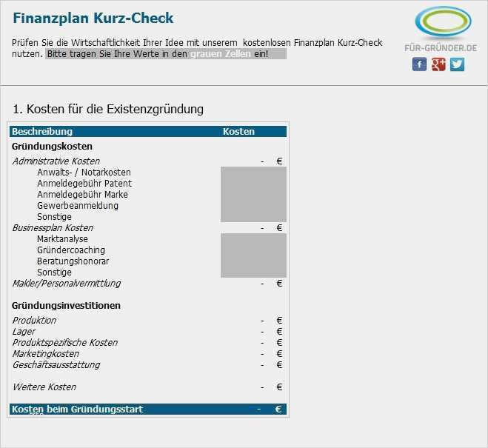
Task: Click the euro value of Marketingkosten
Action: pos(271,354)
